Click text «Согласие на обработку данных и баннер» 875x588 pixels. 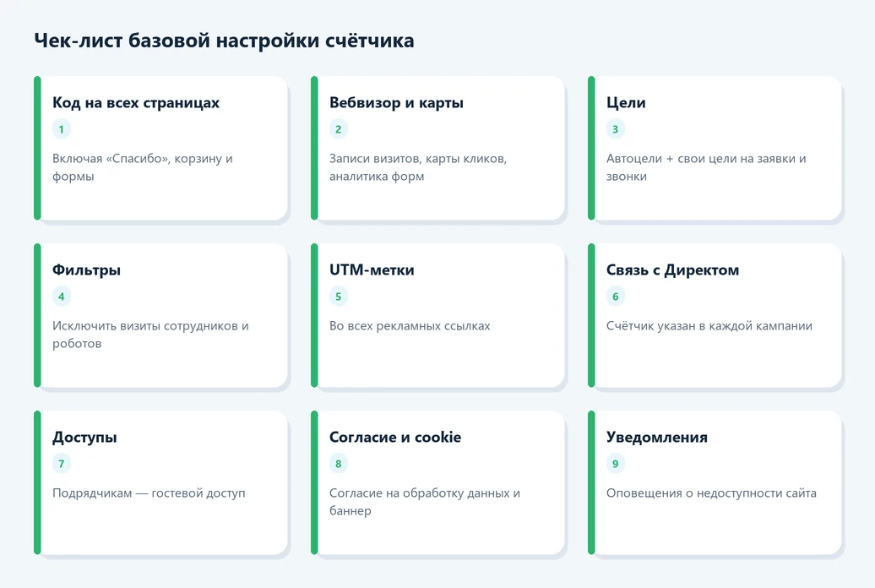tap(424, 502)
